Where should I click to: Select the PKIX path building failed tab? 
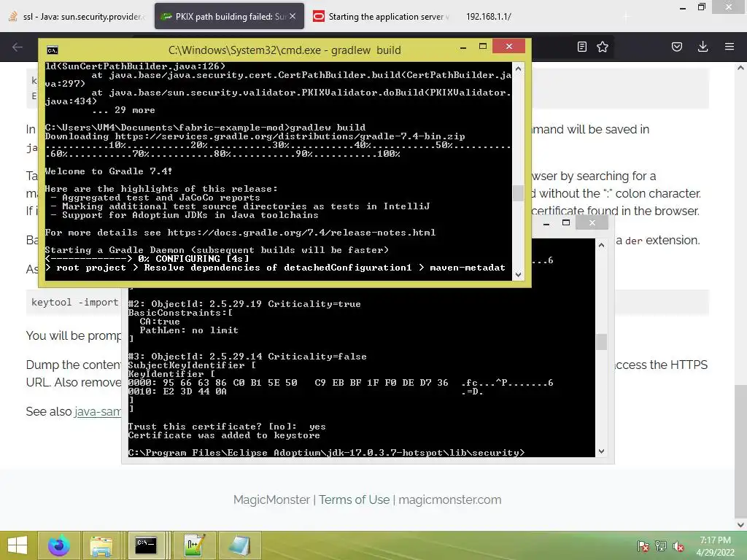[229, 16]
